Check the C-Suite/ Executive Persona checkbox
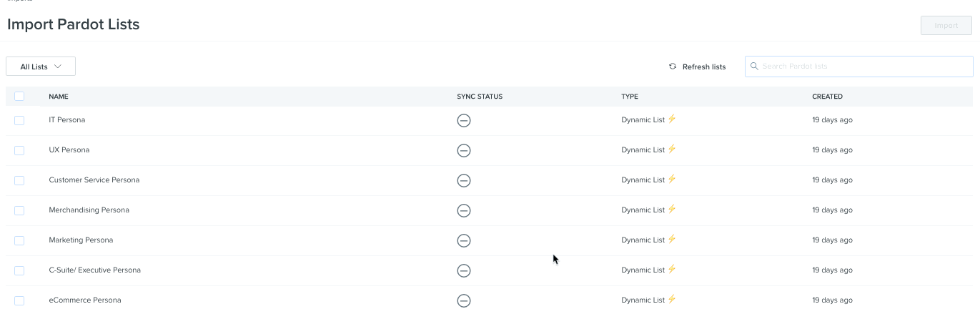The image size is (980, 309). coord(19,270)
